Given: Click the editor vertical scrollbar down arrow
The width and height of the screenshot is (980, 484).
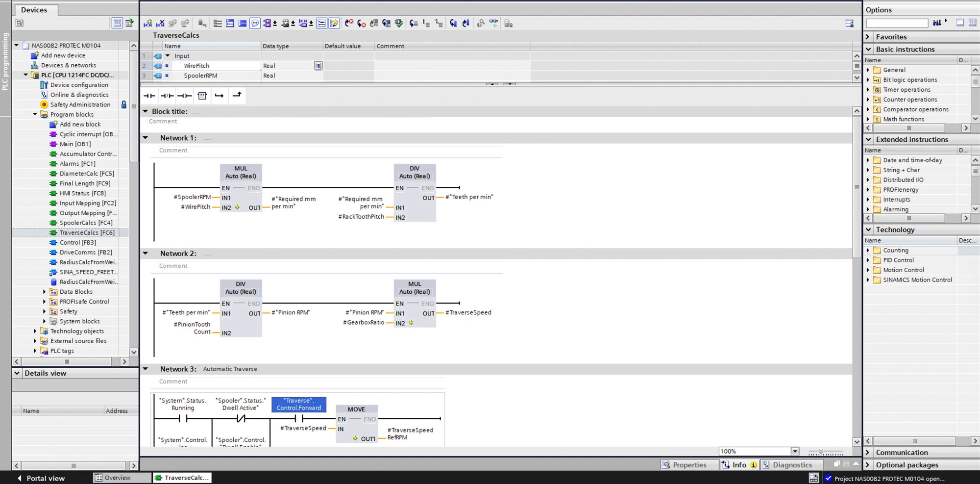Looking at the screenshot, I should (857, 441).
